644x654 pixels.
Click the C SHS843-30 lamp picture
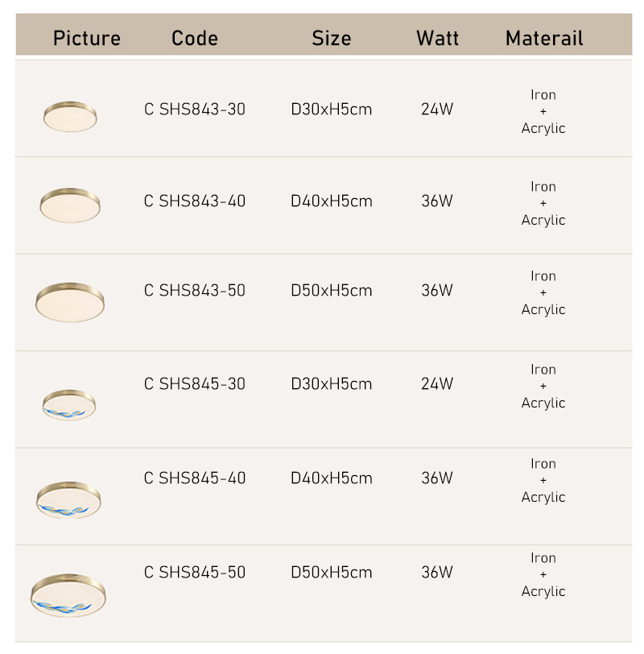pos(70,117)
